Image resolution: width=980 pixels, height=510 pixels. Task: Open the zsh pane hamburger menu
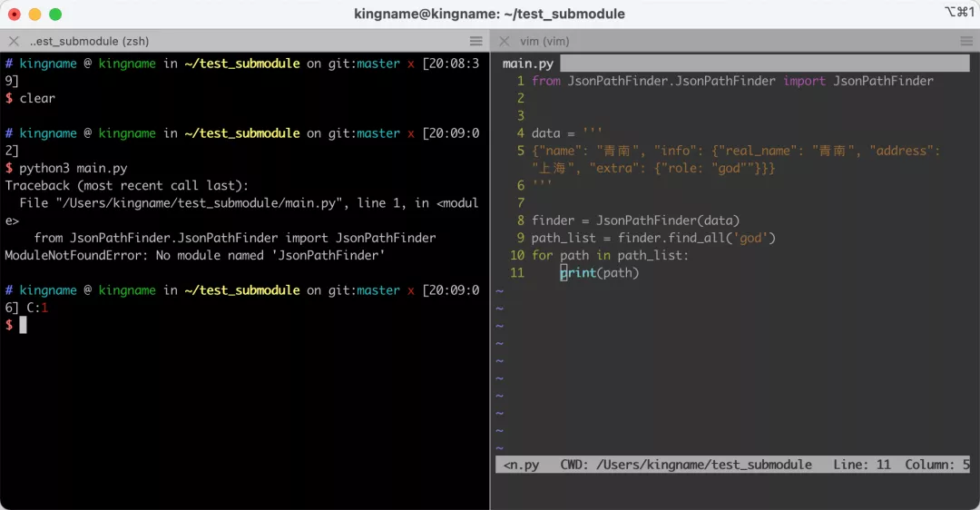[476, 41]
